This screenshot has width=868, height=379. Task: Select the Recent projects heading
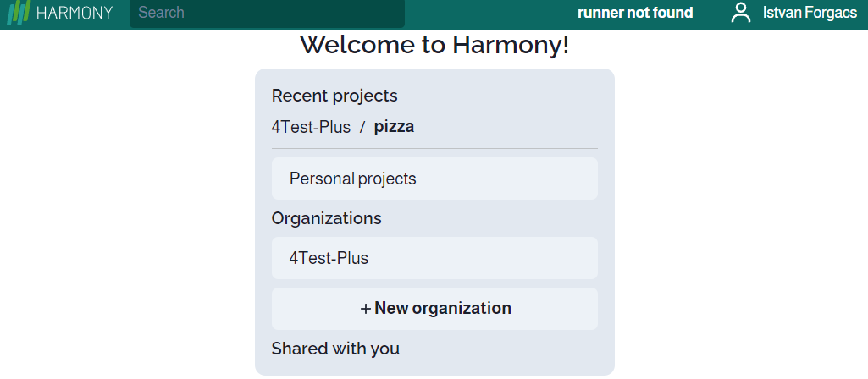pos(334,96)
